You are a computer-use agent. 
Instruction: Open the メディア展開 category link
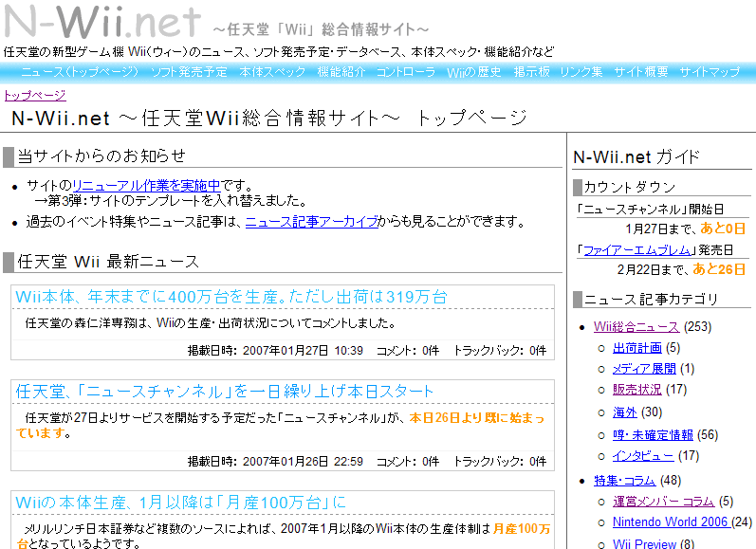[x=644, y=369]
